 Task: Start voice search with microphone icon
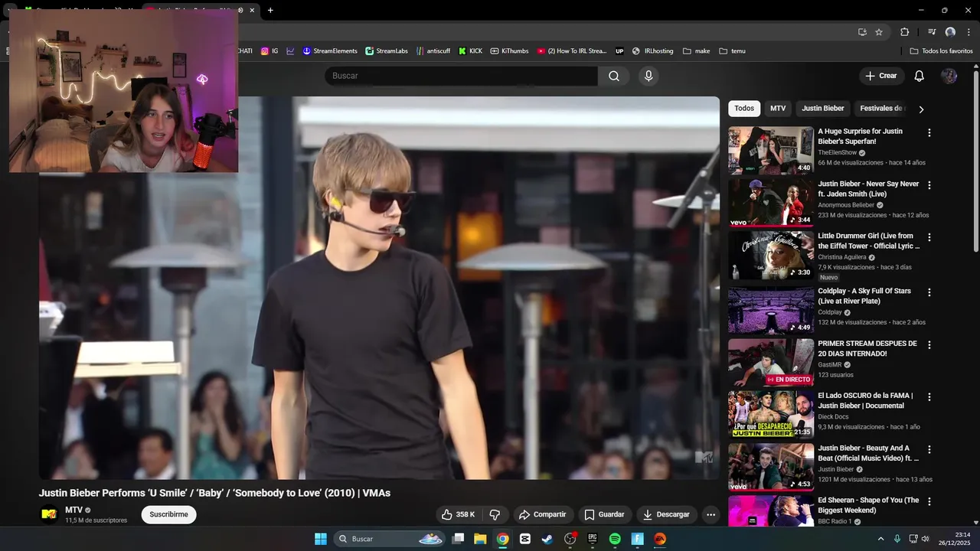tap(648, 76)
